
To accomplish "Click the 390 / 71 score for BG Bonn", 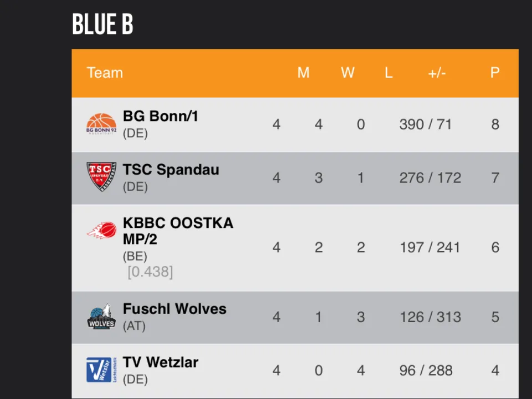I will [x=425, y=124].
